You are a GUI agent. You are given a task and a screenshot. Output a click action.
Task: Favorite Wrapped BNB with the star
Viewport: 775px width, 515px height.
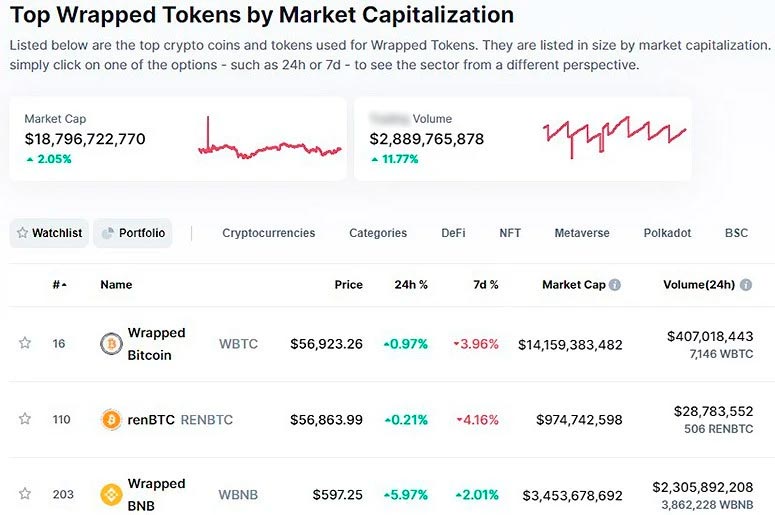pyautogui.click(x=25, y=494)
